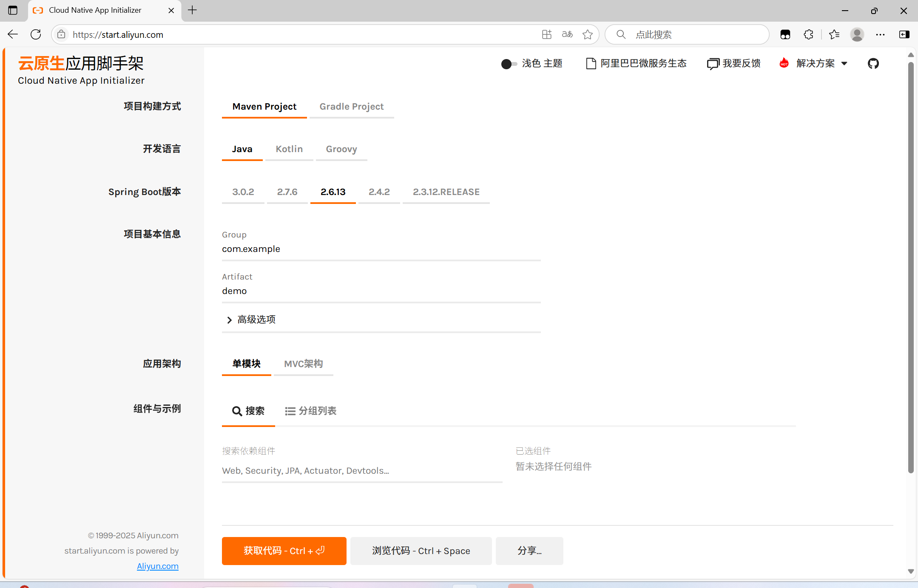Select Spring Boot version 2.4.2
Viewport: 918px width, 588px height.
pyautogui.click(x=379, y=192)
